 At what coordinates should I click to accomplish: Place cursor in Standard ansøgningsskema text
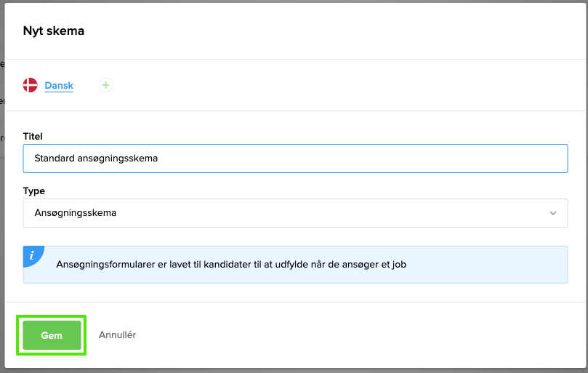96,158
